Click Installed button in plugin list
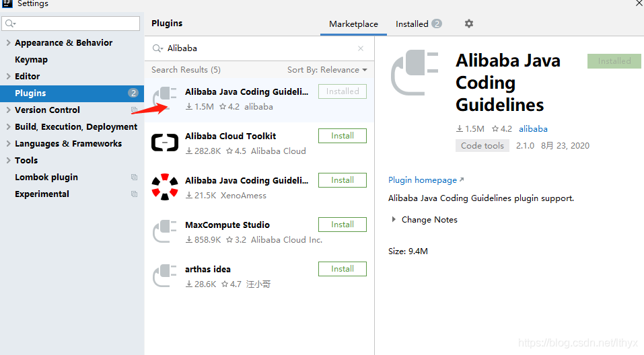 pyautogui.click(x=343, y=91)
